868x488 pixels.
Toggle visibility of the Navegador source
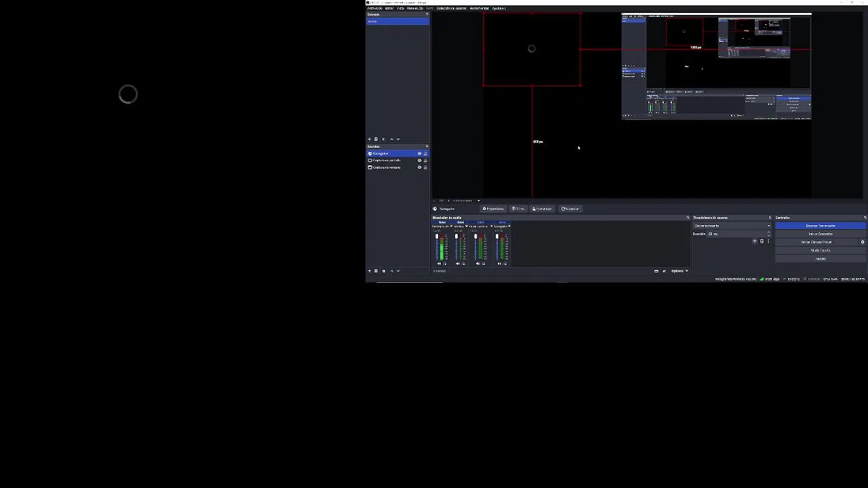(x=419, y=154)
